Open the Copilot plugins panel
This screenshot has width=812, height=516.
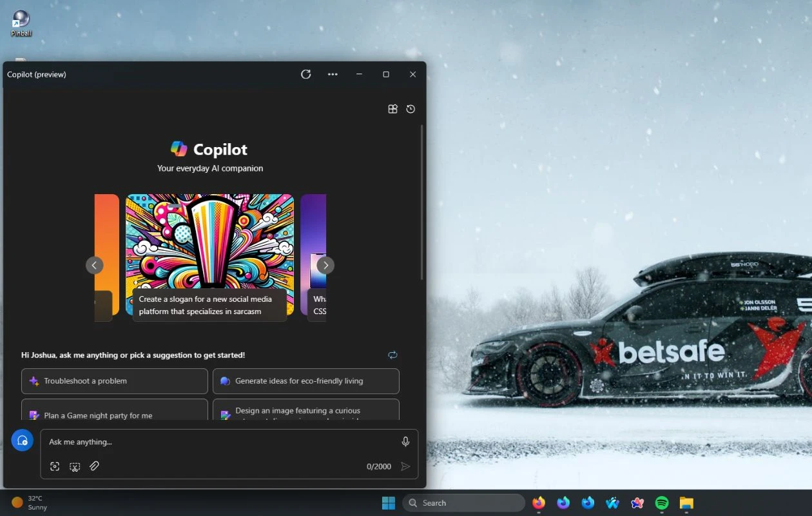392,109
